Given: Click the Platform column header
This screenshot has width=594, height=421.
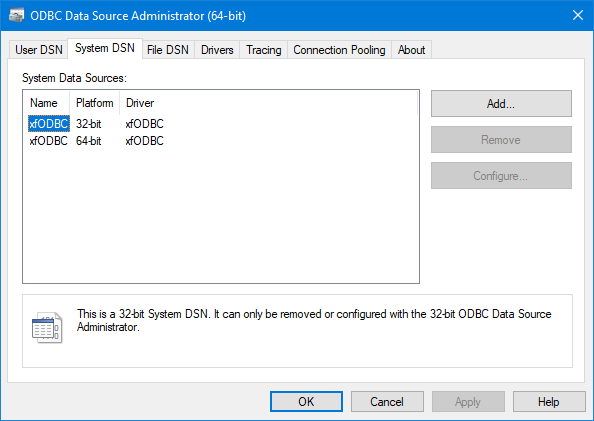Looking at the screenshot, I should click(x=95, y=103).
